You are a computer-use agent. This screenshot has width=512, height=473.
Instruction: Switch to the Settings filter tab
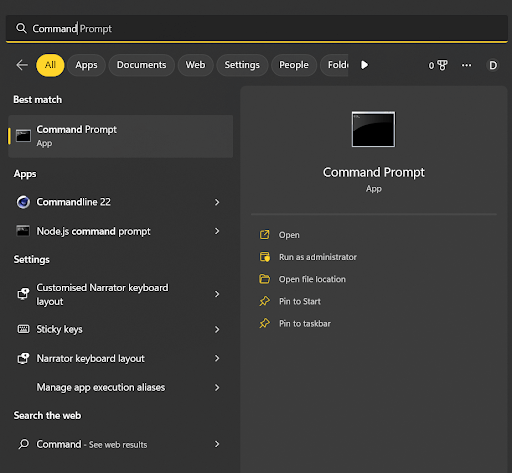tap(242, 65)
